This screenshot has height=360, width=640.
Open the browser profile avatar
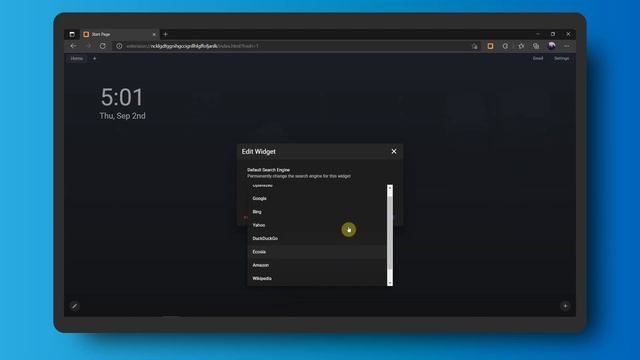tap(552, 46)
